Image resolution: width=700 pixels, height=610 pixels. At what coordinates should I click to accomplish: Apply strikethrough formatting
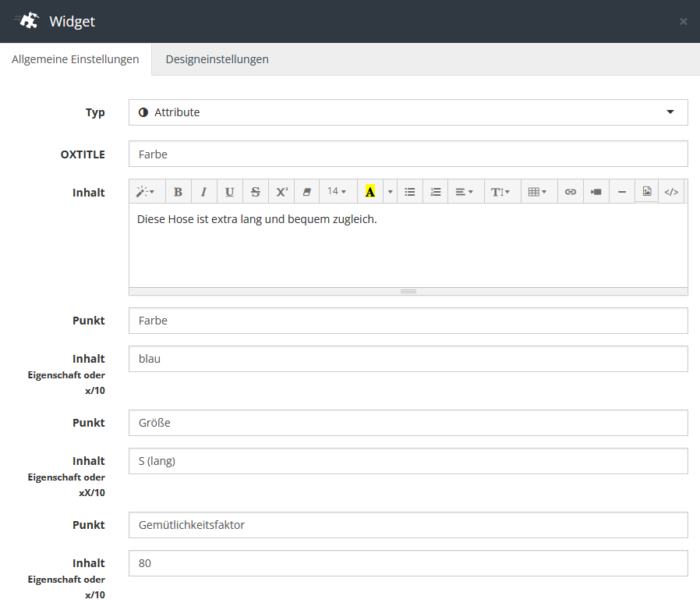(256, 192)
